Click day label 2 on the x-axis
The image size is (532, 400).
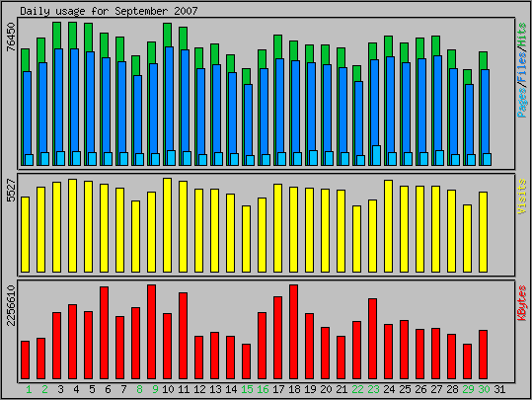[x=44, y=389]
